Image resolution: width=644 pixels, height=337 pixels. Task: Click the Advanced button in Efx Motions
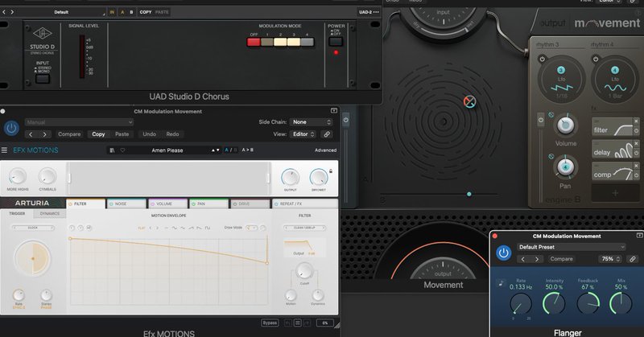tap(325, 150)
